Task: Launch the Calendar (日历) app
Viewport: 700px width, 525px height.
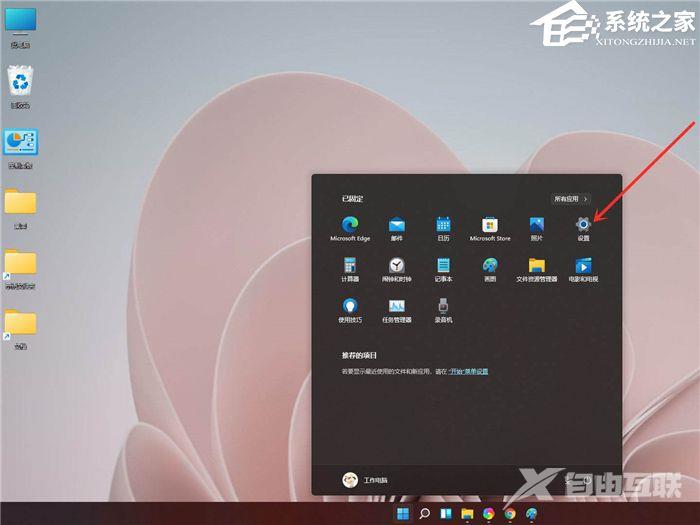Action: pos(443,229)
